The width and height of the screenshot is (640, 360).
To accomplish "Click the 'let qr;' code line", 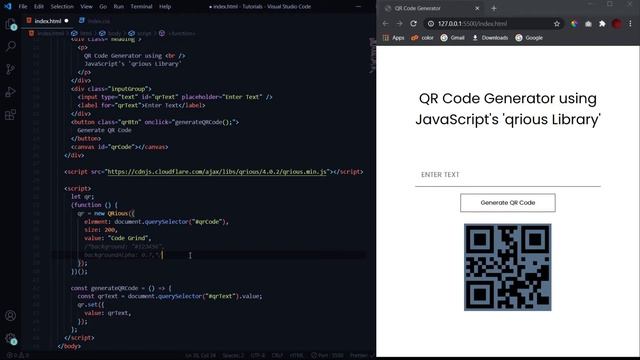I will [82, 197].
